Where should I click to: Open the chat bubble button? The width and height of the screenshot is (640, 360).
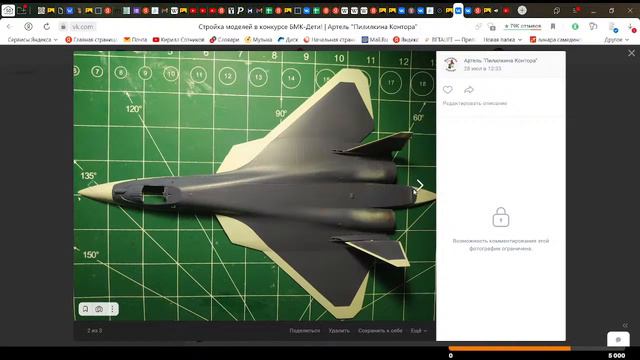(x=618, y=340)
